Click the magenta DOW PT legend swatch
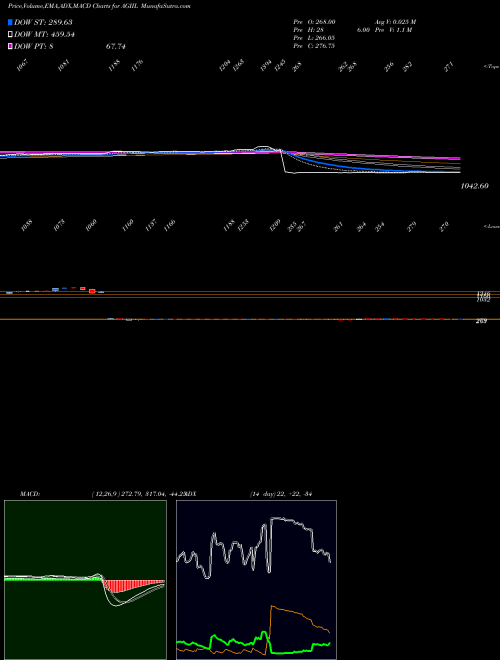500x660 pixels. click(10, 46)
